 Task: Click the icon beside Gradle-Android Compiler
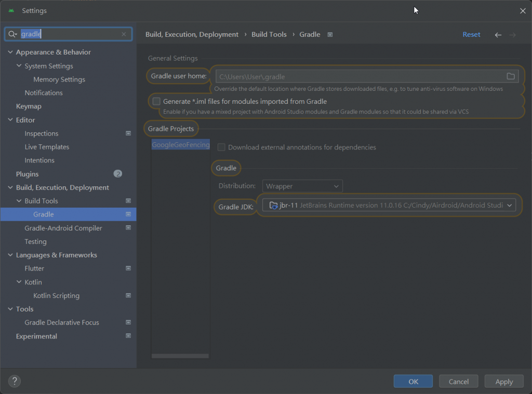click(128, 228)
